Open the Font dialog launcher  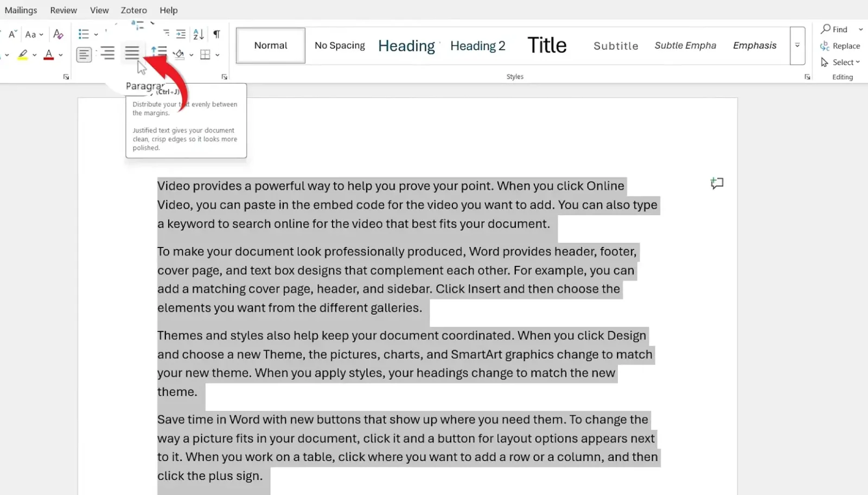66,77
